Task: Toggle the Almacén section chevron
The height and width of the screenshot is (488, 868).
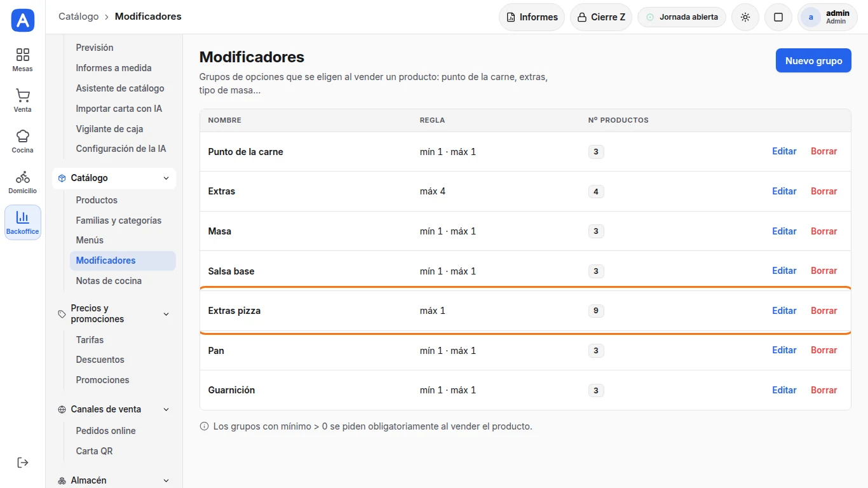Action: pos(166,481)
